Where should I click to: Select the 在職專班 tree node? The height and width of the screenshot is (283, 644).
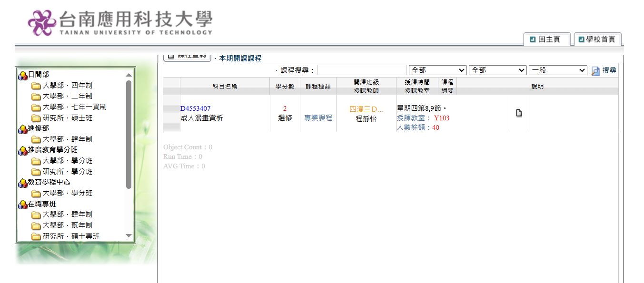click(42, 204)
